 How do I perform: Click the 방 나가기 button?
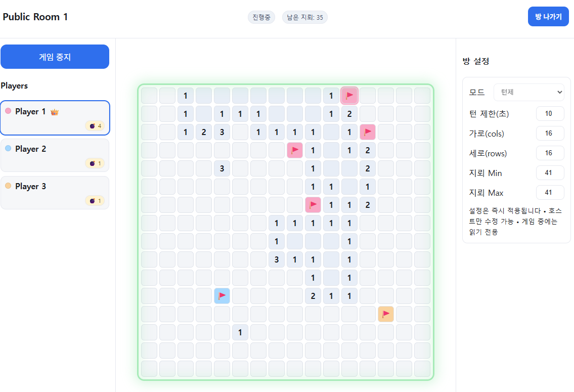click(x=548, y=17)
